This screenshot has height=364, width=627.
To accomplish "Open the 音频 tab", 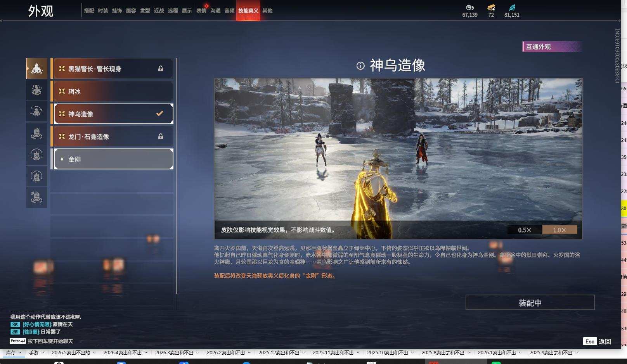I will [x=230, y=11].
